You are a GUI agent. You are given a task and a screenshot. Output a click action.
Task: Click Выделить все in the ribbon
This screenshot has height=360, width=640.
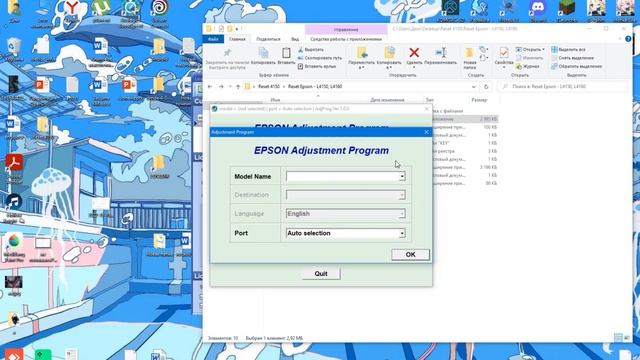(569, 49)
